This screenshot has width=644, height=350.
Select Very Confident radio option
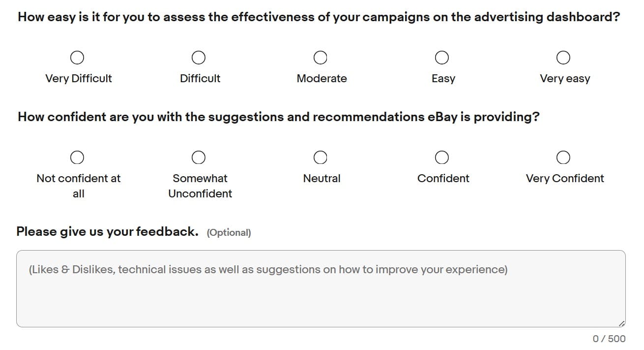[x=563, y=158]
